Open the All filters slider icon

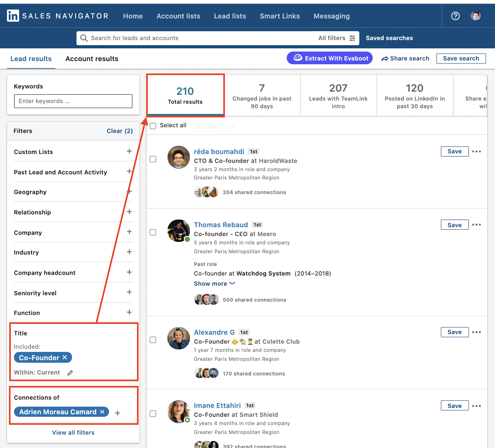(352, 38)
